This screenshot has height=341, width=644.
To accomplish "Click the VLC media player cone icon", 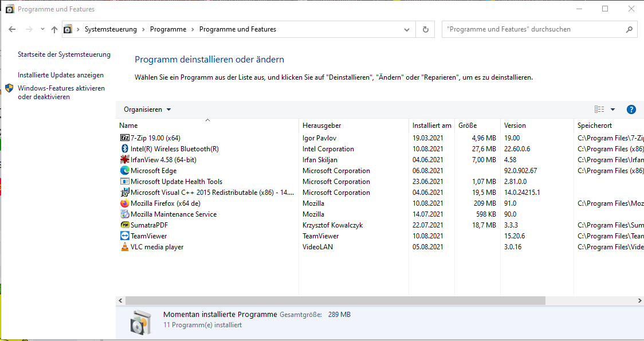I will click(125, 247).
